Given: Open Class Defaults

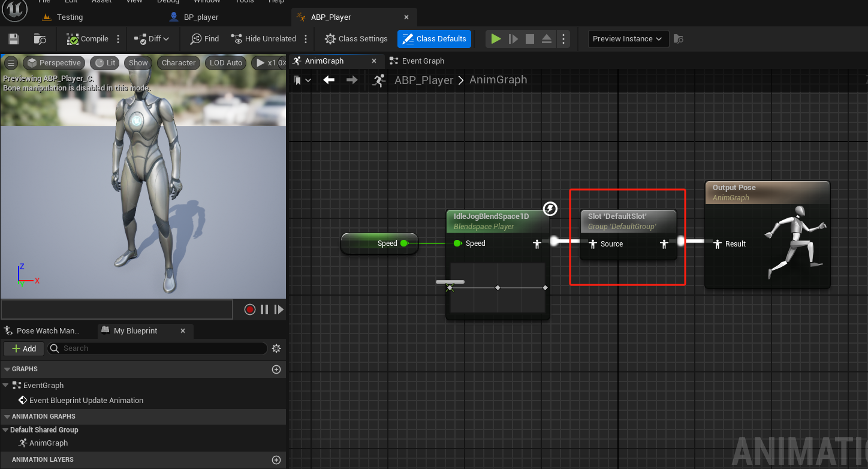Looking at the screenshot, I should 435,39.
